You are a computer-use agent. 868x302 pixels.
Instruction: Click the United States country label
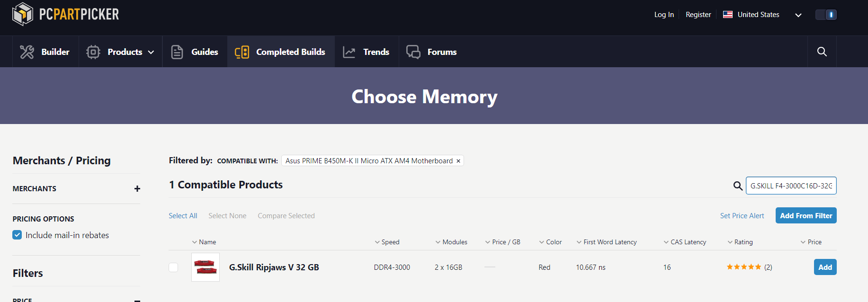point(758,15)
